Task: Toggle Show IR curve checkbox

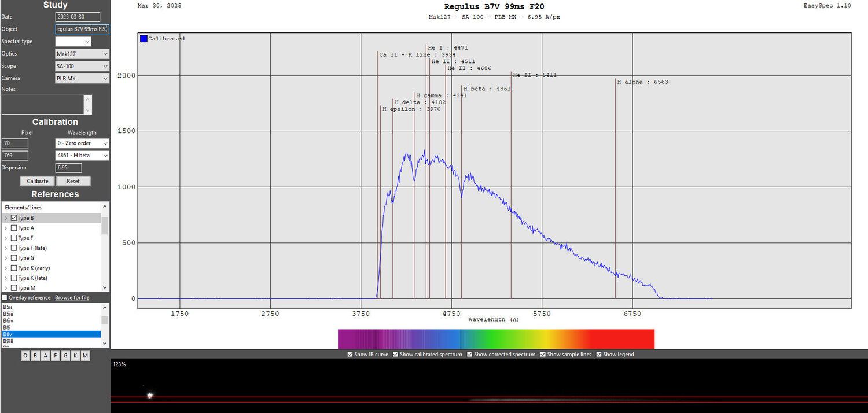Action: point(350,354)
